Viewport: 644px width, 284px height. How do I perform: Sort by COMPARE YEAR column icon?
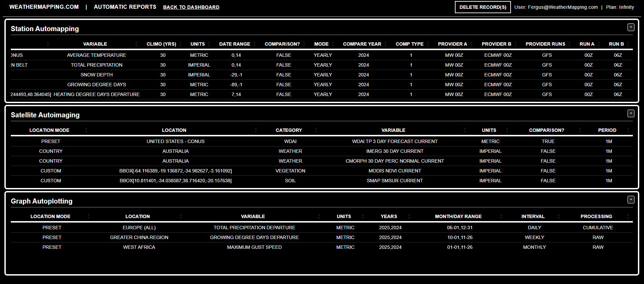[386, 44]
